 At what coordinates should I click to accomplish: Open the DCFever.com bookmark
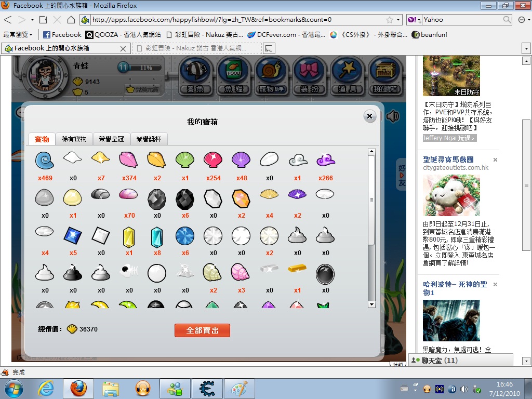click(286, 35)
